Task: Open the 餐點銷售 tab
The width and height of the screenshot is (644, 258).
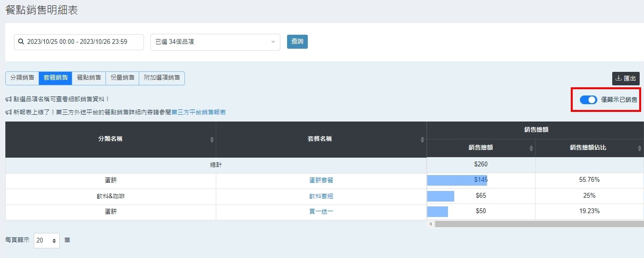Action: [x=89, y=78]
